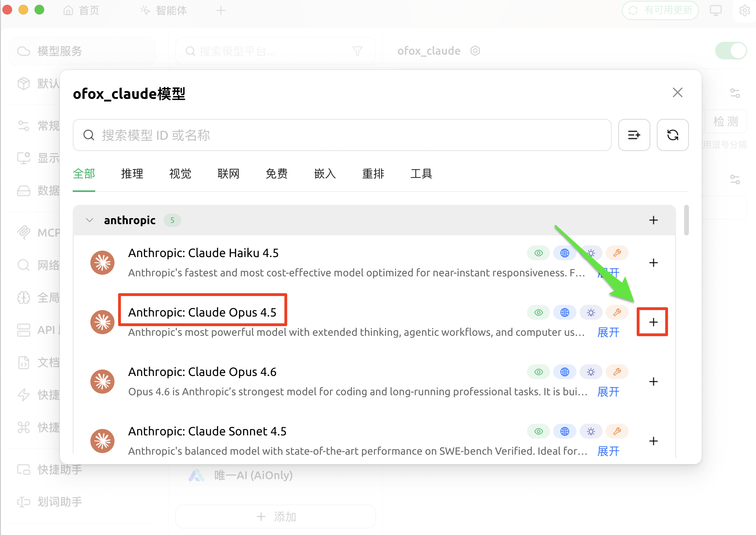Add Claude Opus 4.5 with its plus icon
The image size is (756, 535).
pyautogui.click(x=654, y=322)
